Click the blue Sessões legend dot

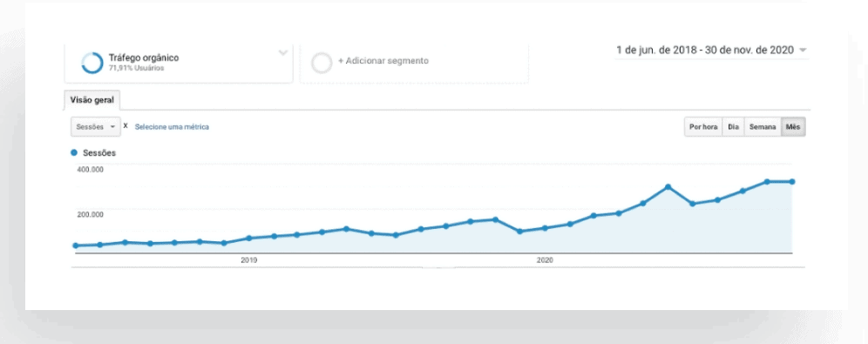(74, 152)
